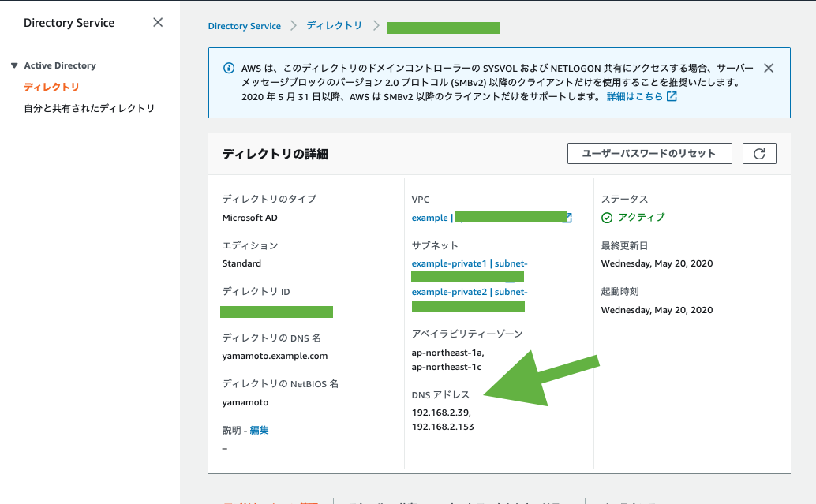Refresh the directory details
This screenshot has width=816, height=504.
click(759, 153)
